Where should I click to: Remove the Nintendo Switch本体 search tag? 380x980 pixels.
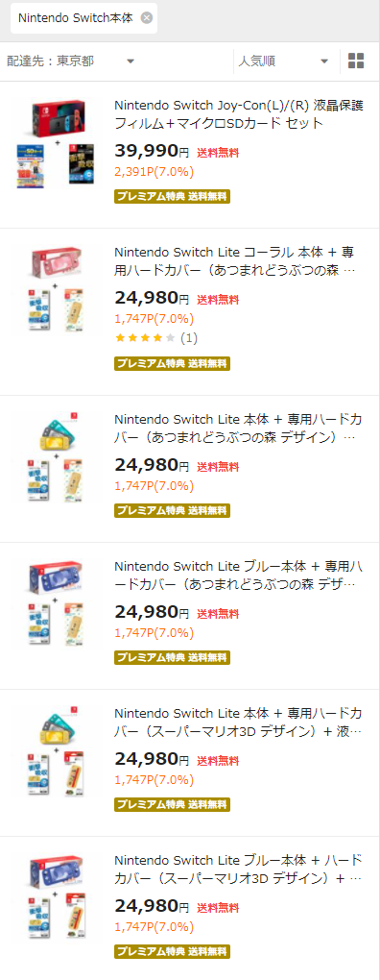147,17
